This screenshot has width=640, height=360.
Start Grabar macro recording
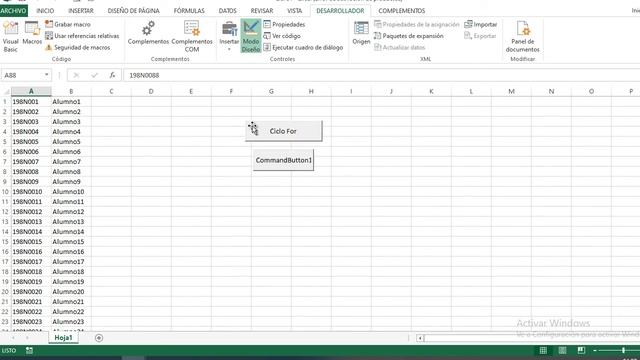68,24
